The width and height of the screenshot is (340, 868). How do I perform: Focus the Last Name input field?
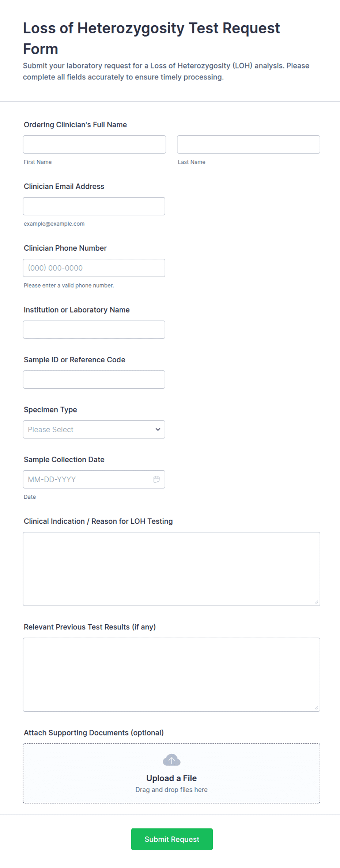[x=249, y=145]
